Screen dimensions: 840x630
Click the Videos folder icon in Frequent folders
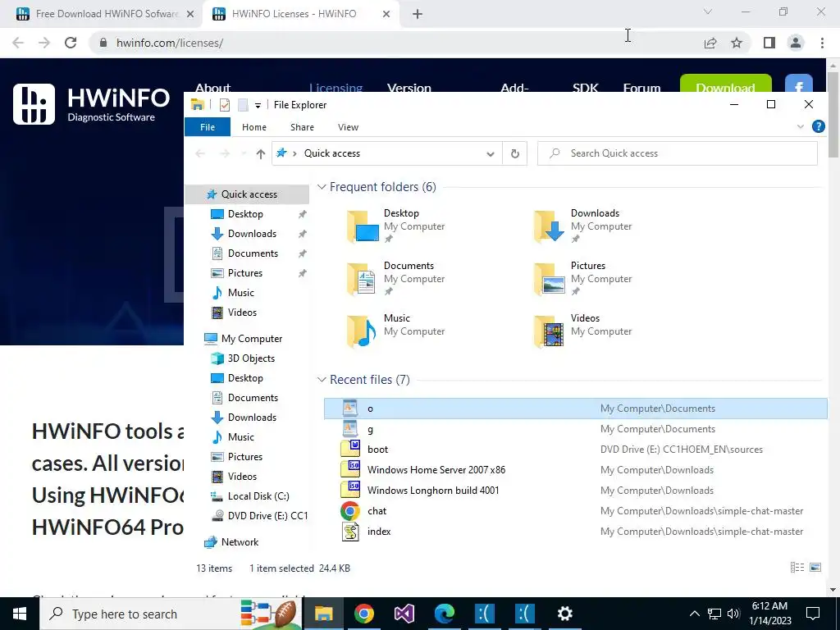pos(550,331)
